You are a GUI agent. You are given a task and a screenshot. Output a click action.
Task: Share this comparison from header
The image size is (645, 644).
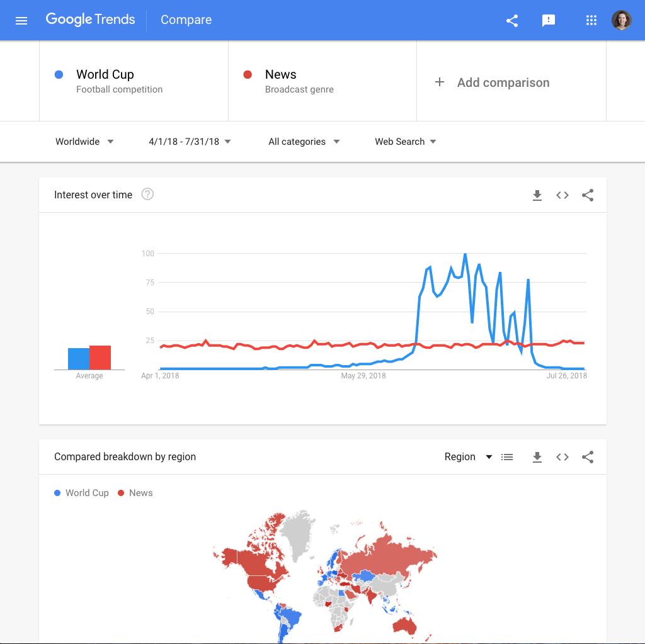(x=512, y=21)
